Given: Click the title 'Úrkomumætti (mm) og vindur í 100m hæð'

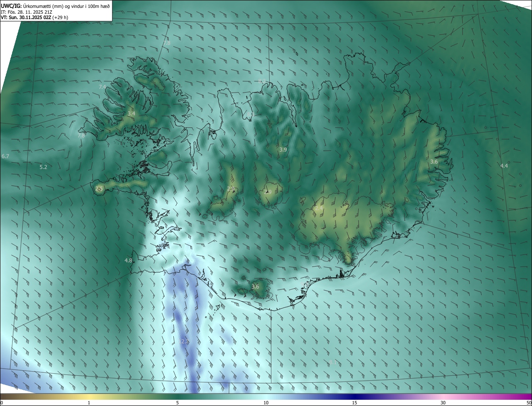Looking at the screenshot, I should [66, 6].
